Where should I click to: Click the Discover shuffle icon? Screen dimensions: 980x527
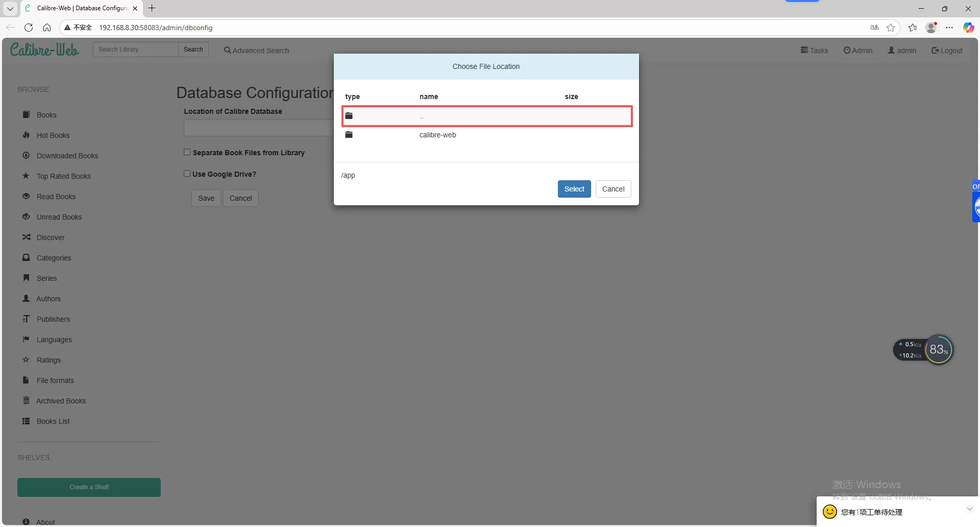point(26,237)
